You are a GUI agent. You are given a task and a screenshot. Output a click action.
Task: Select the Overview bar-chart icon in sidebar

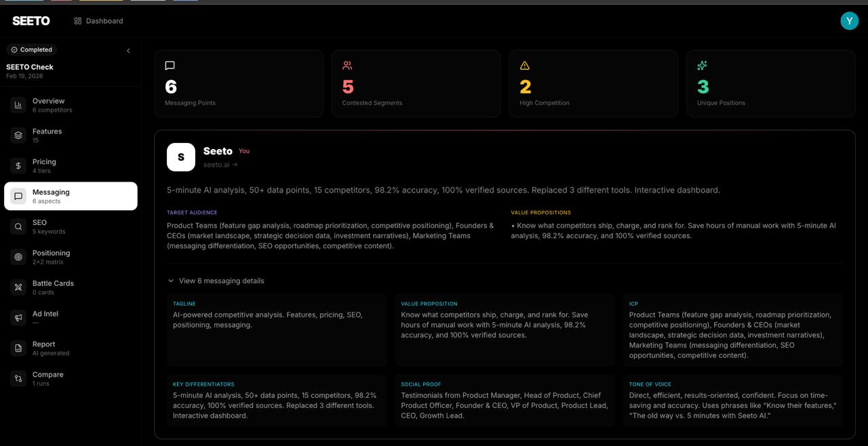click(x=18, y=105)
